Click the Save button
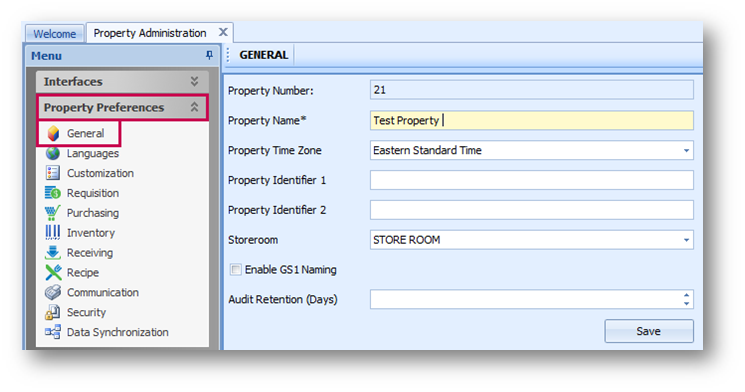 [649, 331]
